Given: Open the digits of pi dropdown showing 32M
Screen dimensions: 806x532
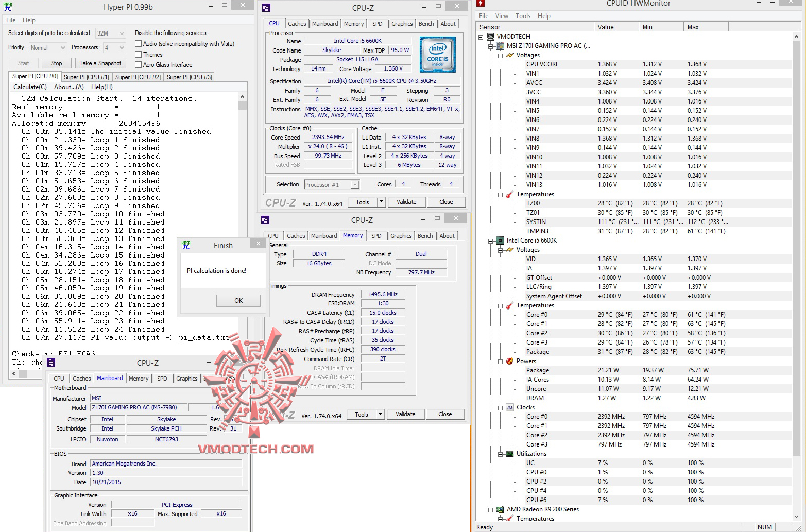Looking at the screenshot, I should pos(110,33).
